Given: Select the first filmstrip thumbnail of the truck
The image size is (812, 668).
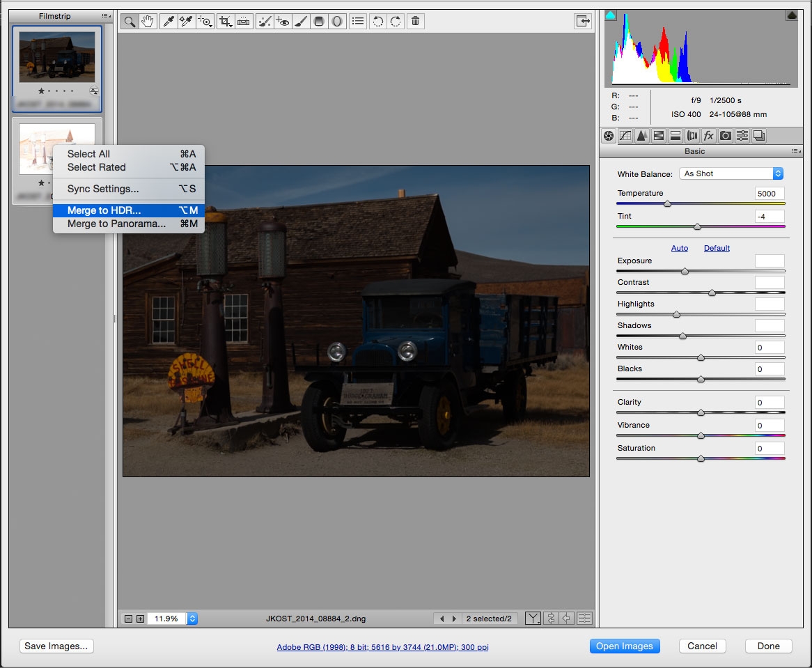Looking at the screenshot, I should [57, 58].
